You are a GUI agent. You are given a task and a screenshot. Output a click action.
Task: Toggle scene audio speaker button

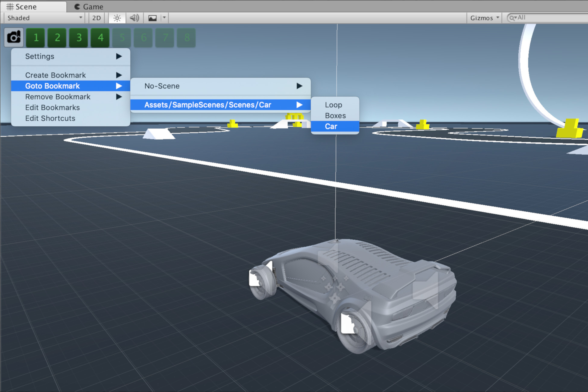[134, 18]
